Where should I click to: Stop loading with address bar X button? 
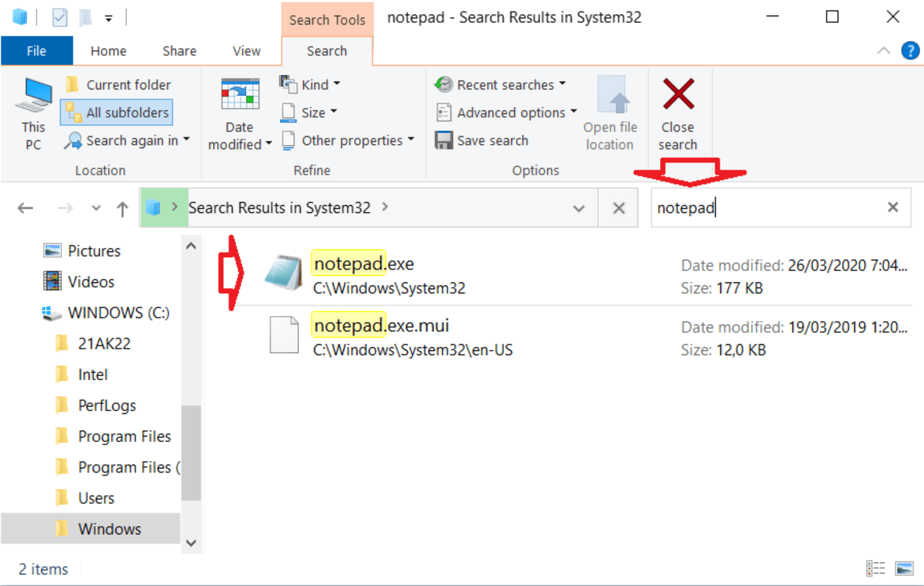pyautogui.click(x=619, y=208)
